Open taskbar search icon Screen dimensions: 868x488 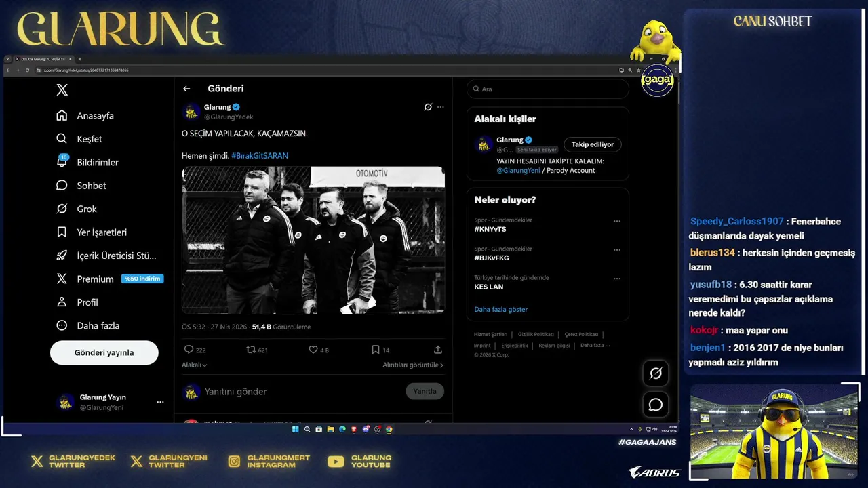307,429
